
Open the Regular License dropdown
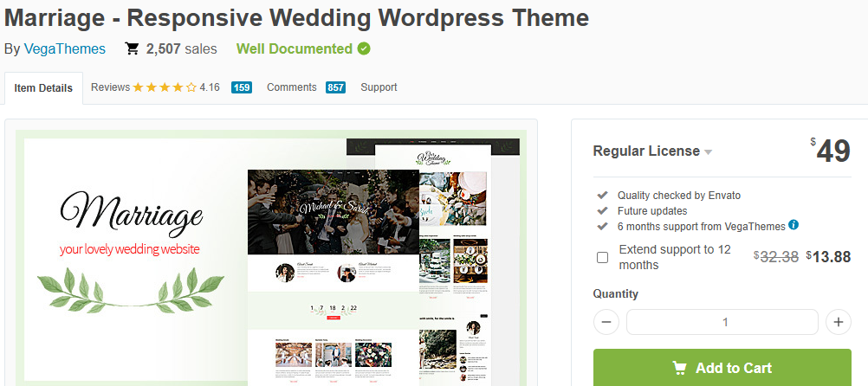point(652,151)
